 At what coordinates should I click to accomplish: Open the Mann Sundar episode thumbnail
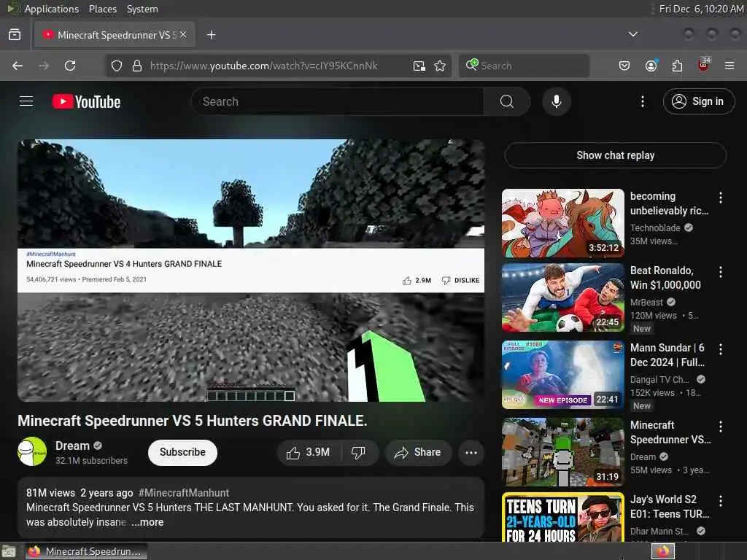[562, 375]
